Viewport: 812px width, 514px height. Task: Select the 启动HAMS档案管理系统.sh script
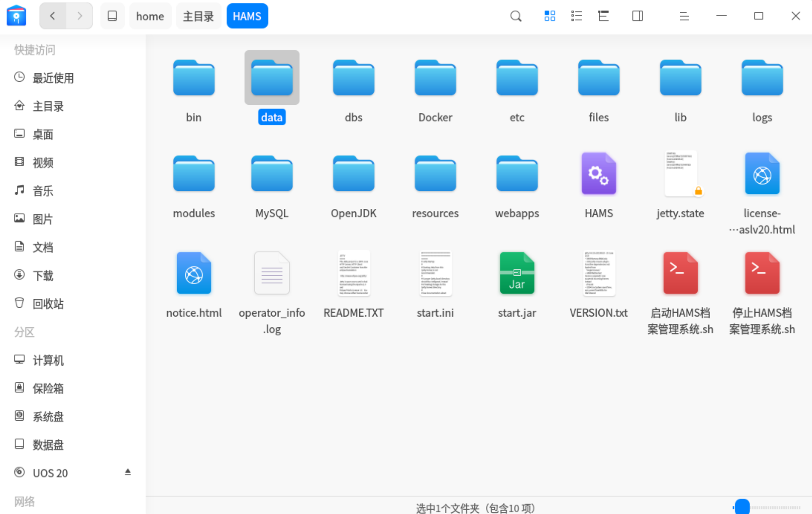pyautogui.click(x=680, y=274)
